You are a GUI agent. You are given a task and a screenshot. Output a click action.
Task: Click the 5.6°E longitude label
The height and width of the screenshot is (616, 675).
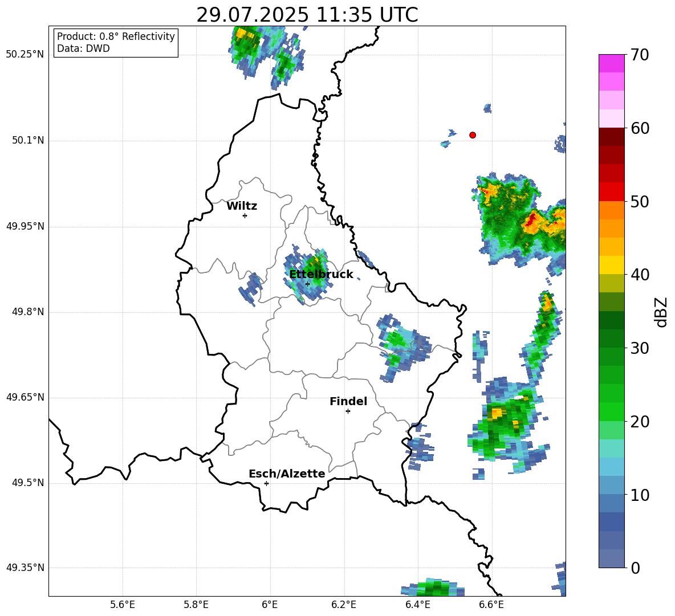click(123, 605)
